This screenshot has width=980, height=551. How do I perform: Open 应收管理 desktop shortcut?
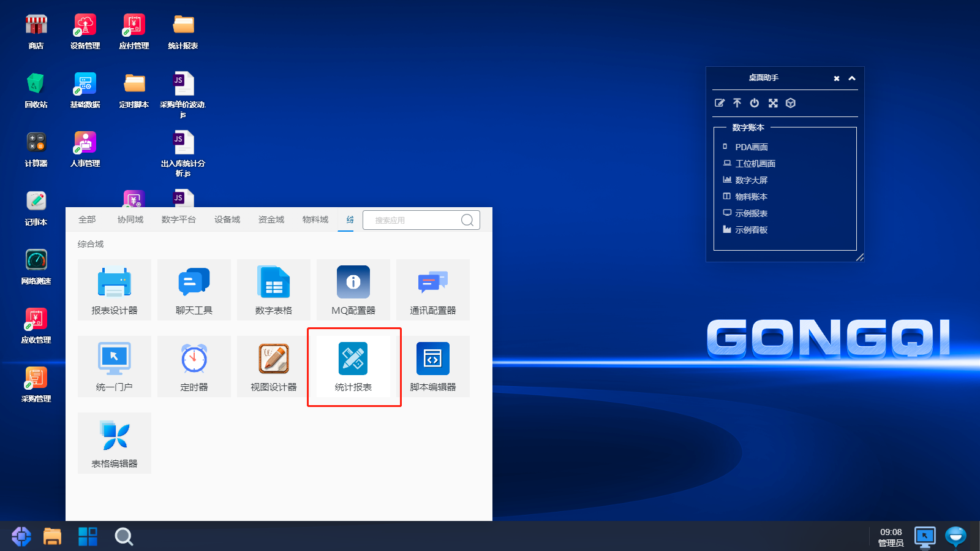pos(36,326)
